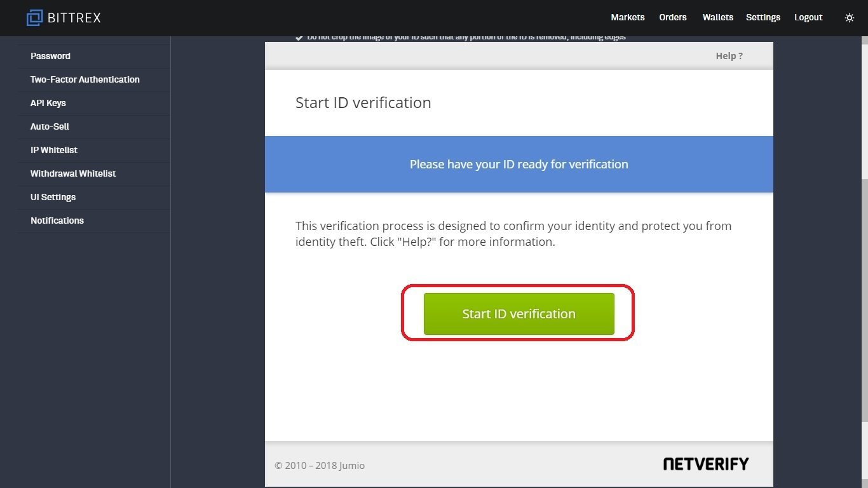Screen dimensions: 868x488
Task: Click the Bittrex logo icon
Action: click(x=34, y=18)
